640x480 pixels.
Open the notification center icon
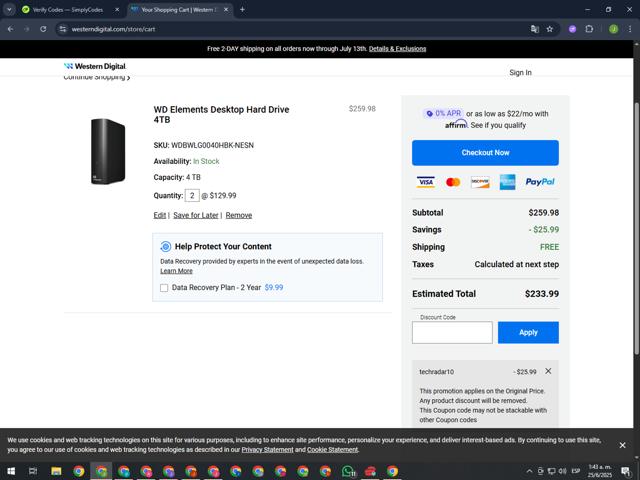pos(626,471)
